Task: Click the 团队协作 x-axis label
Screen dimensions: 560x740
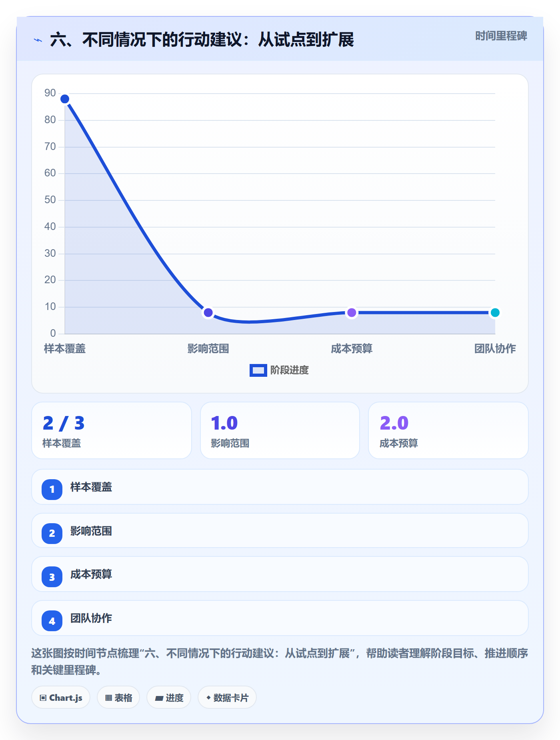Action: pyautogui.click(x=495, y=348)
